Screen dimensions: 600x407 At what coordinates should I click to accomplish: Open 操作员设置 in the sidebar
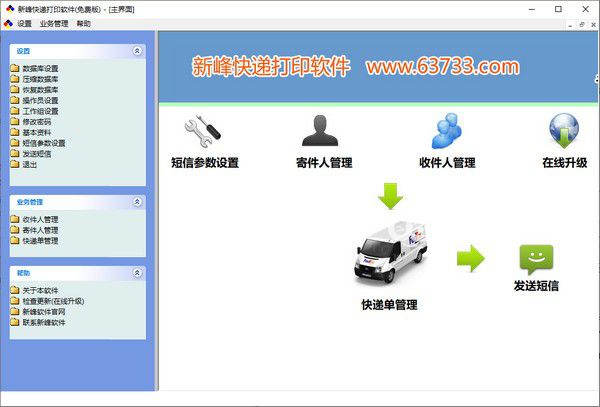coord(40,101)
